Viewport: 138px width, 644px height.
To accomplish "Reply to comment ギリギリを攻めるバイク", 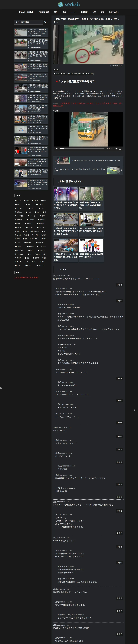I will 120,547.
